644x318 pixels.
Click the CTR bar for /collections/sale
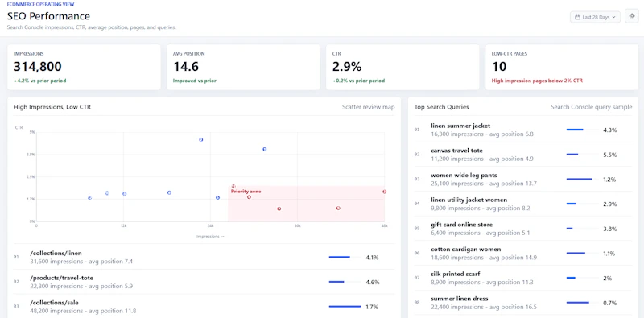tap(345, 307)
